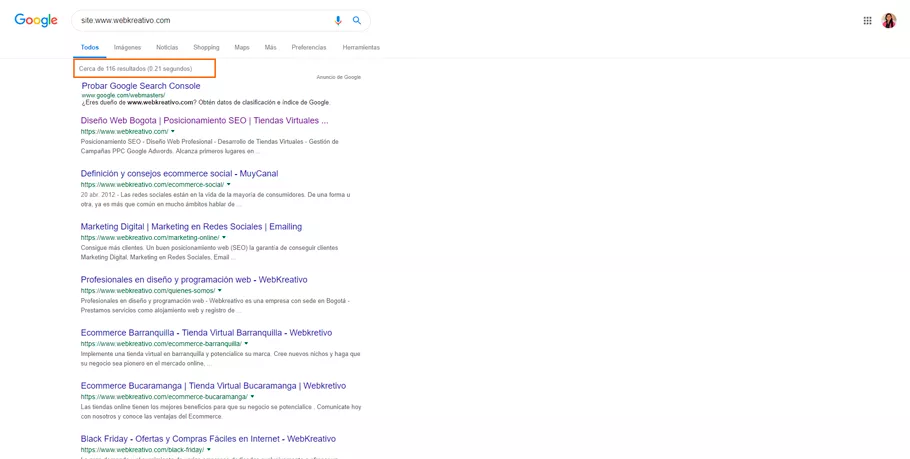Open Ecommerce Bucaramanga Tienda Virtual result
The height and width of the screenshot is (459, 910).
213,386
